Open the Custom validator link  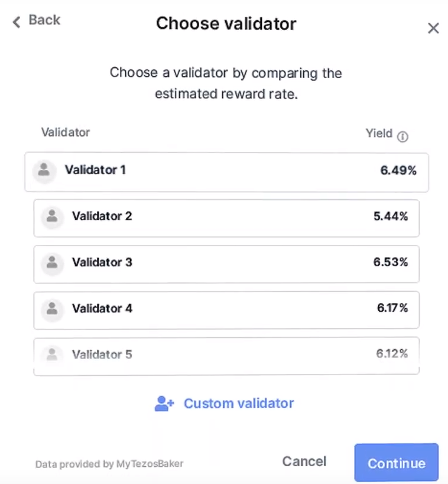coord(238,404)
